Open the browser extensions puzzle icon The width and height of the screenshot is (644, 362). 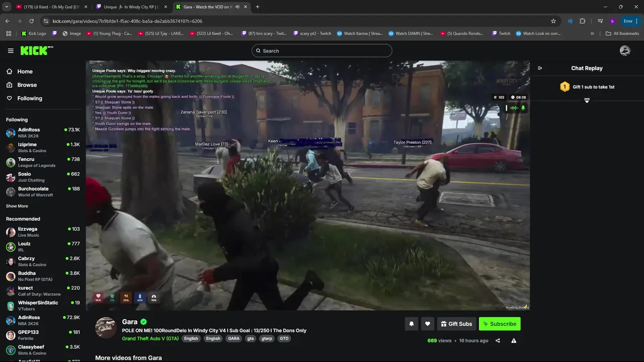pos(583,21)
